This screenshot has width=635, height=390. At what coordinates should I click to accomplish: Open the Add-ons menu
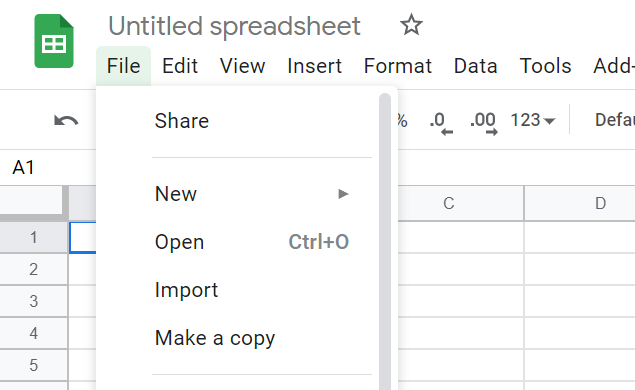[614, 66]
